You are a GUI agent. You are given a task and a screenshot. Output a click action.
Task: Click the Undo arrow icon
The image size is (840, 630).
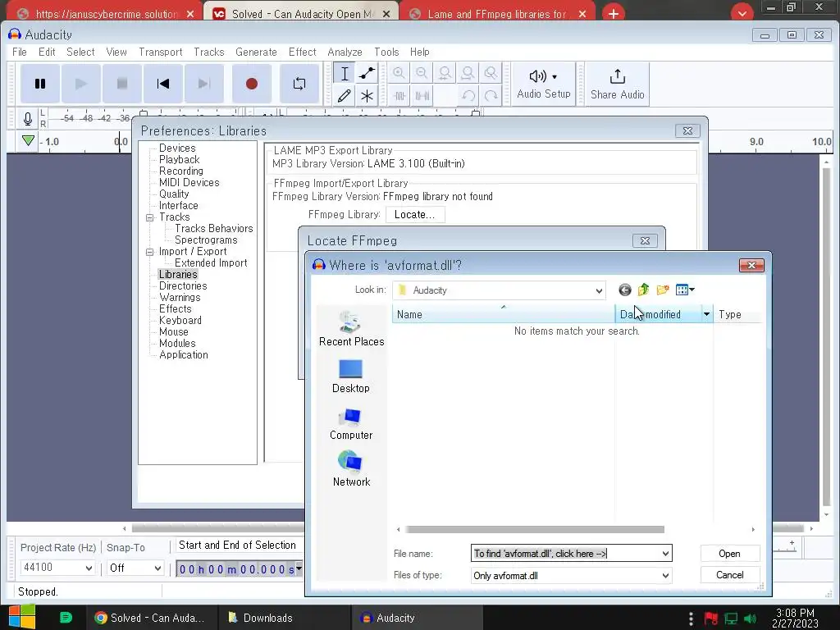point(468,96)
